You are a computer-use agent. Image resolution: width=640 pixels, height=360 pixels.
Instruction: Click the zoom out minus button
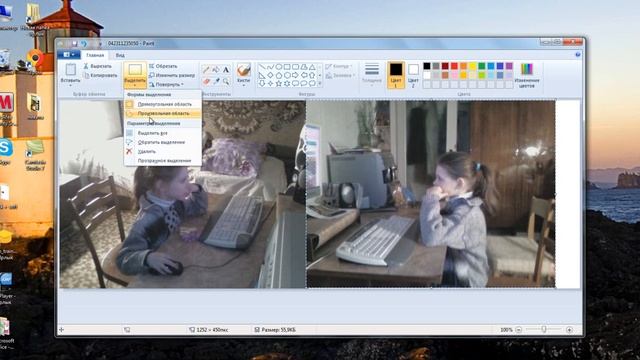click(518, 330)
